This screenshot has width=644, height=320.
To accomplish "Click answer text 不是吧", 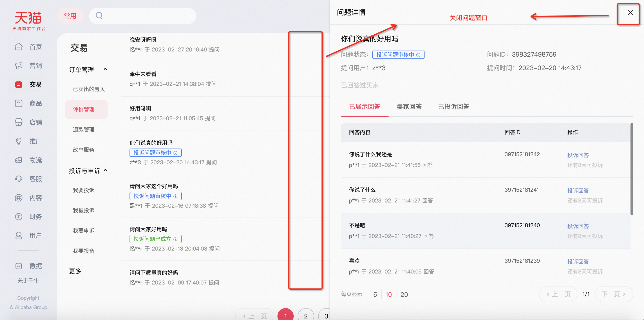I will [357, 226].
